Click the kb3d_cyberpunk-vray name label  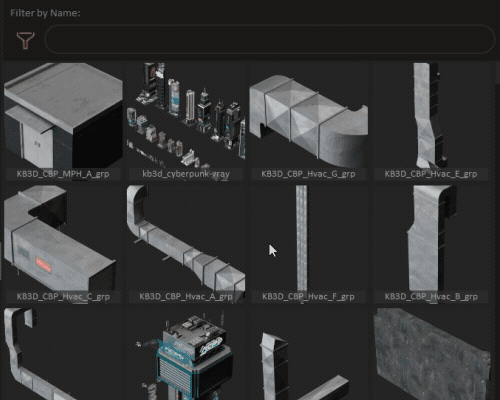(186, 174)
